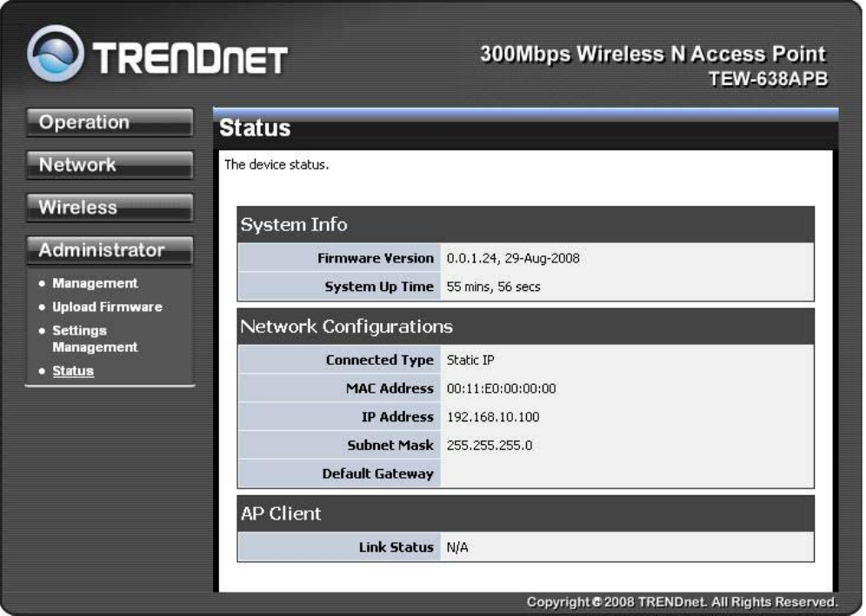Screen dimensions: 866x616
Task: Go to the Management page
Action: point(95,283)
